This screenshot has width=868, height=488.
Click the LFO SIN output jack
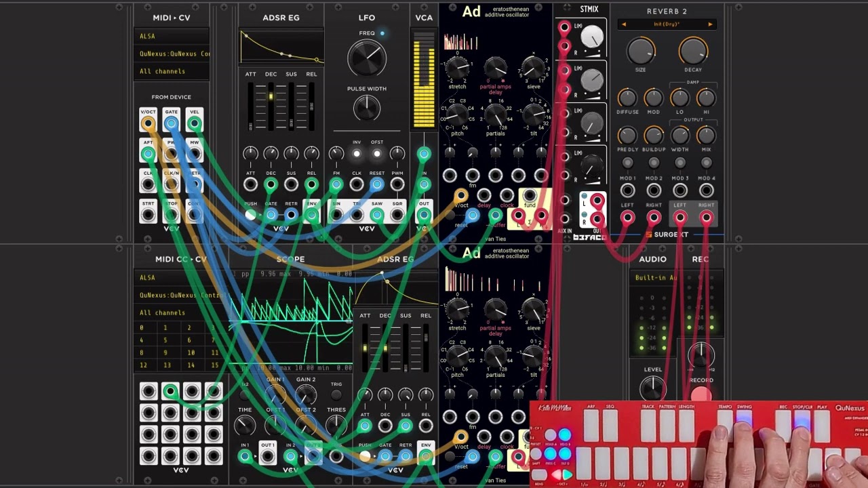pos(336,215)
